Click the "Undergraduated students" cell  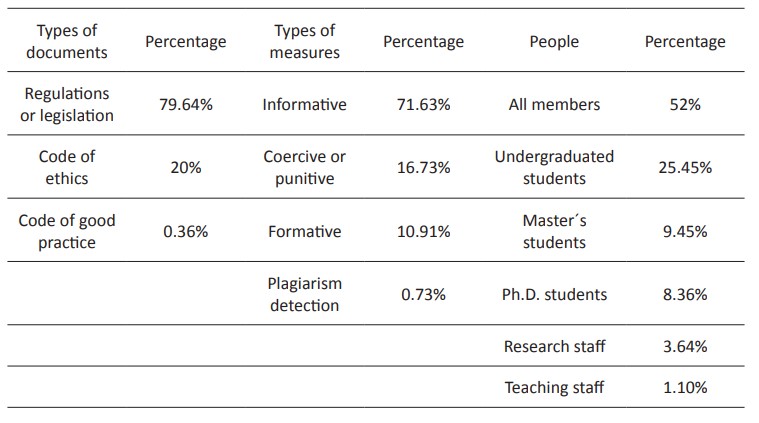554,167
